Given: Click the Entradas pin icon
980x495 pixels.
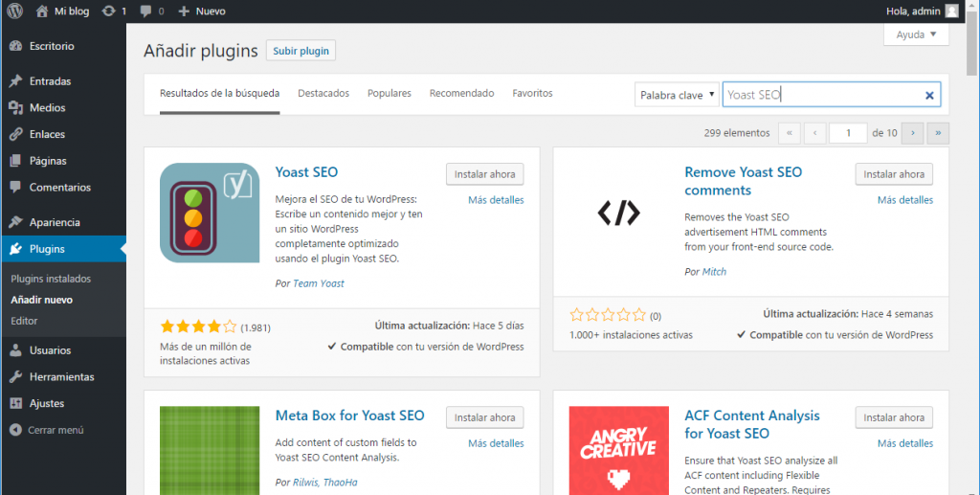Looking at the screenshot, I should [x=15, y=81].
